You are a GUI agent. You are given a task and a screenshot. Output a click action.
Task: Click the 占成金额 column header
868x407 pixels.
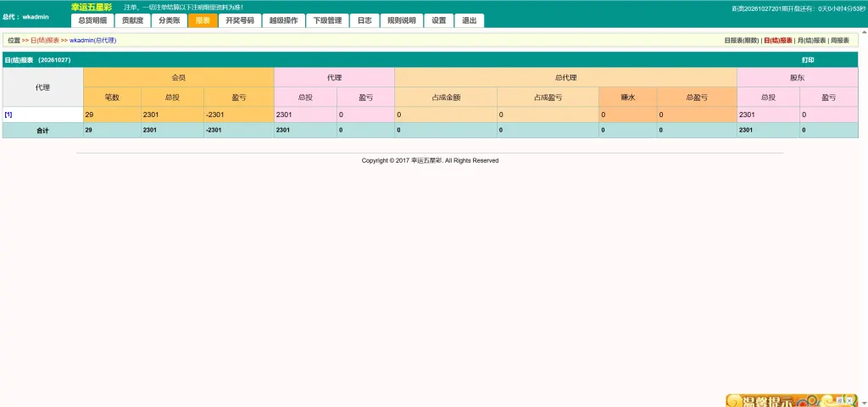446,97
